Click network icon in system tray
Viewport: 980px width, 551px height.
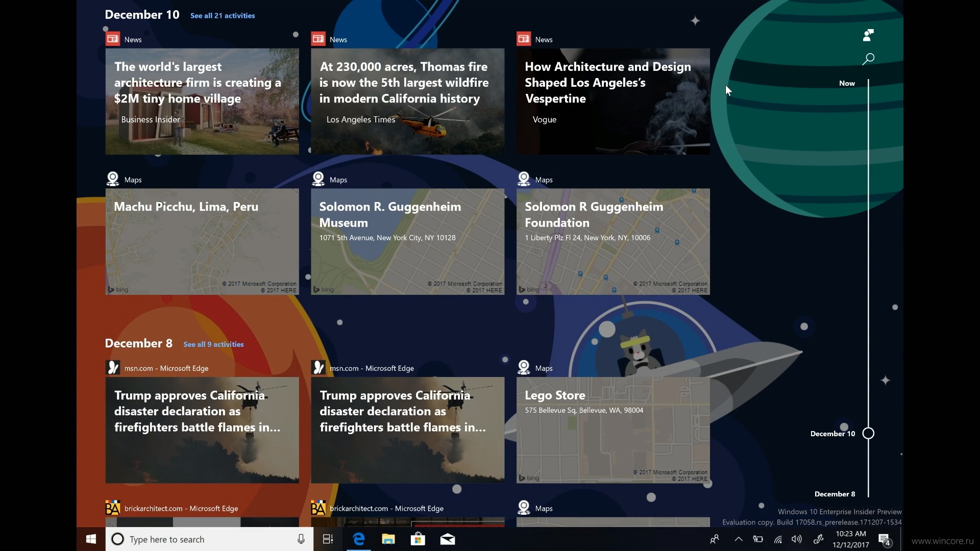click(x=777, y=539)
